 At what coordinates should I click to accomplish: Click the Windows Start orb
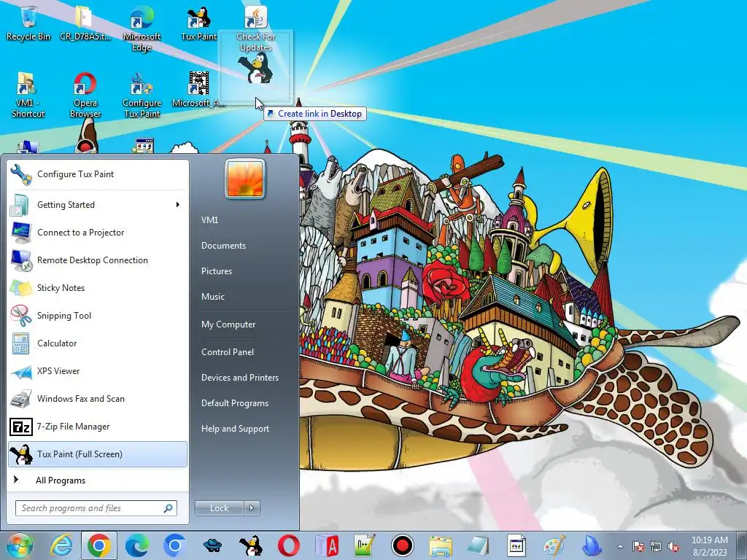click(20, 545)
